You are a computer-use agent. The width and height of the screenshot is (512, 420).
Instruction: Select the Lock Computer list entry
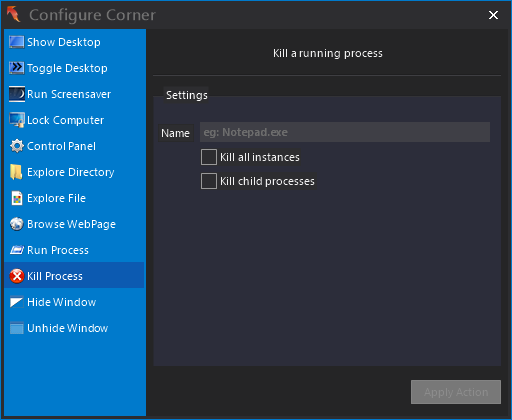(75, 120)
